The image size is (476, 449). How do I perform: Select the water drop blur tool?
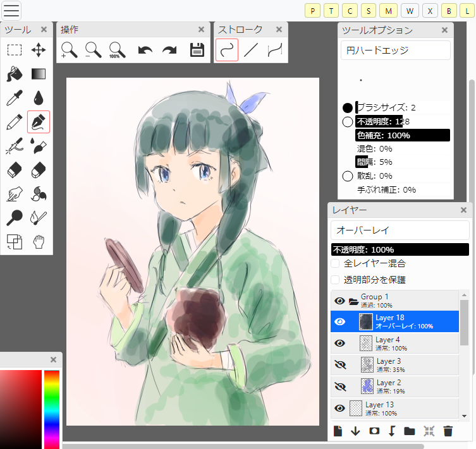coord(39,98)
